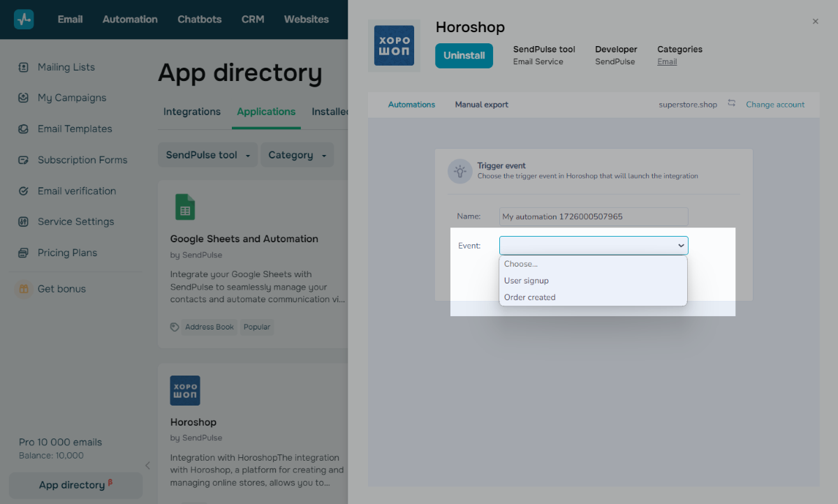
Task: Switch to the Integrations tab
Action: (x=192, y=112)
